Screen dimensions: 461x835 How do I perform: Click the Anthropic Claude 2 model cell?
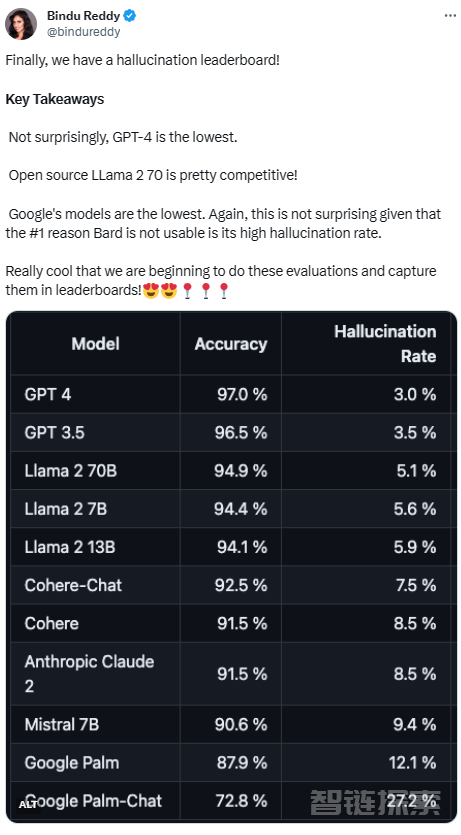[95, 674]
